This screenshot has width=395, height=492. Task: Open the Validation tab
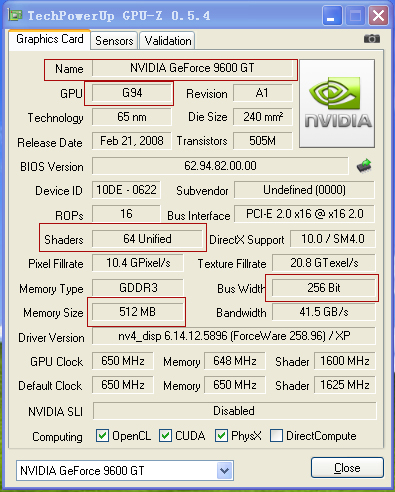[x=168, y=41]
